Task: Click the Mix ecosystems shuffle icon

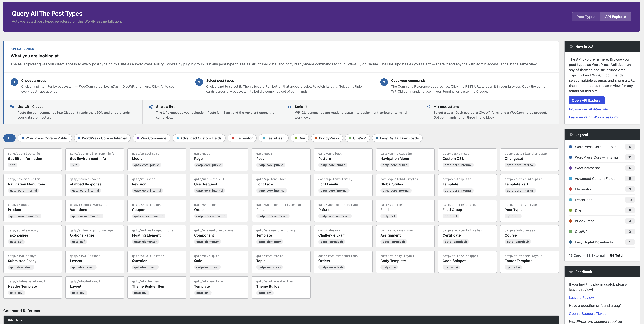Action: 428,107
